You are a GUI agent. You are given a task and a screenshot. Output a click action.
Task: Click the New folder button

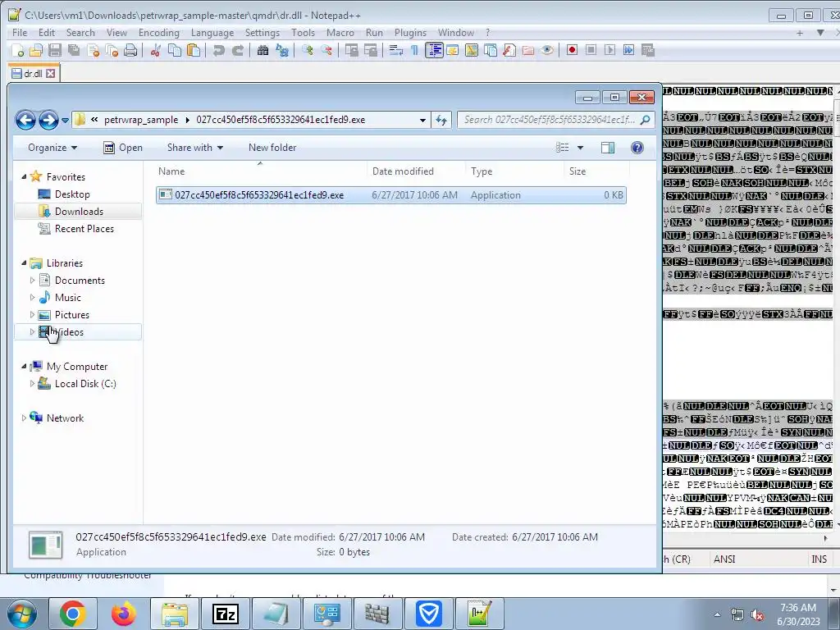click(272, 148)
